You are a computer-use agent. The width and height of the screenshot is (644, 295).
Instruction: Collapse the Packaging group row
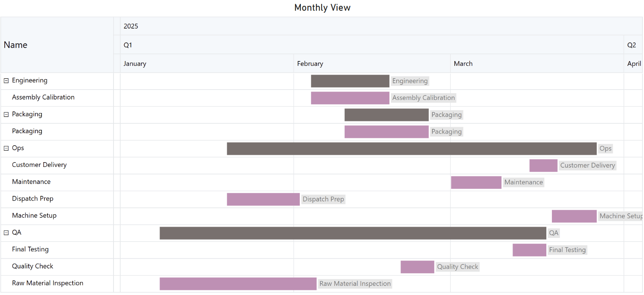(x=6, y=115)
